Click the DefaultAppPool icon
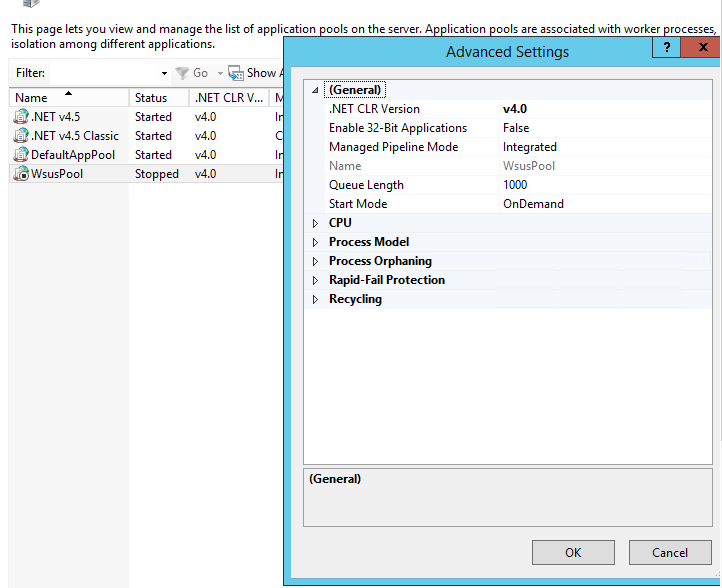This screenshot has width=722, height=588. point(21,154)
